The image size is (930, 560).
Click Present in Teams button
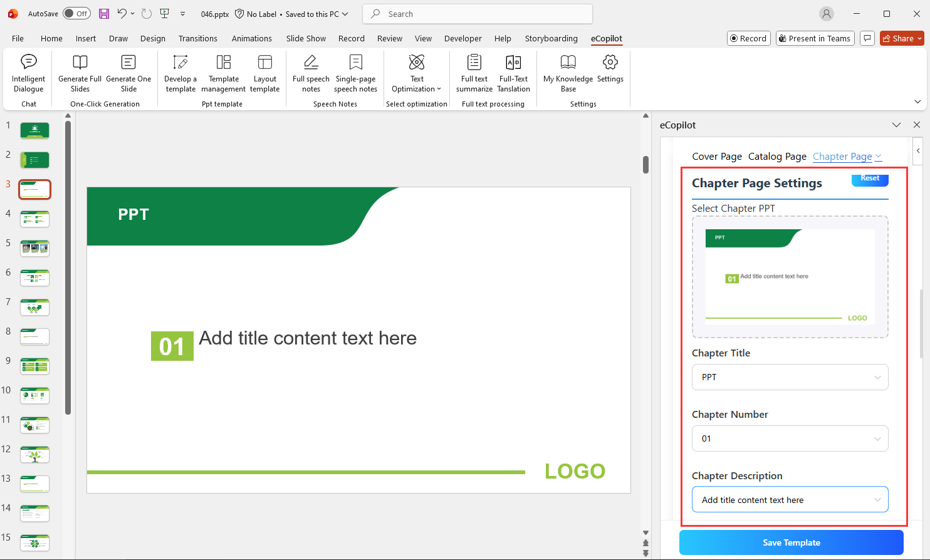click(x=815, y=38)
